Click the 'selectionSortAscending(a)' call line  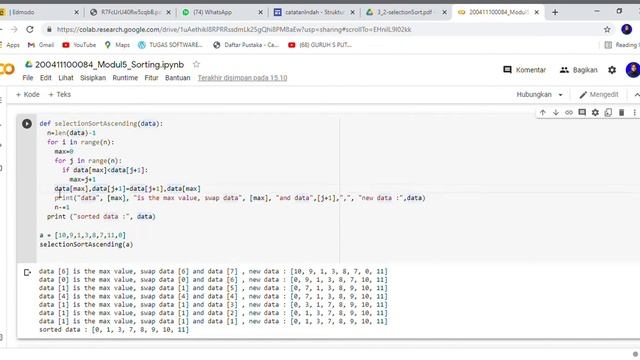[x=86, y=244]
